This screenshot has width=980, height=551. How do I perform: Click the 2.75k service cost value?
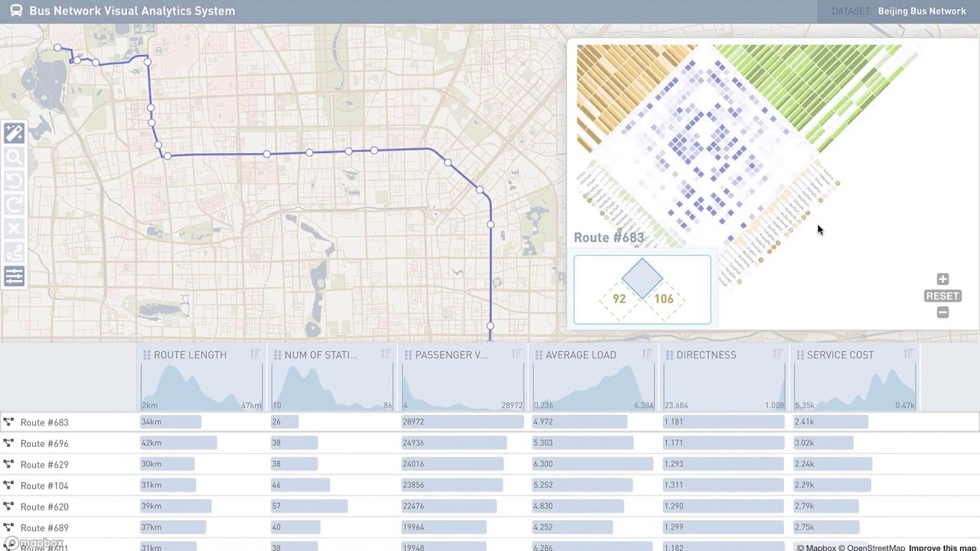pyautogui.click(x=804, y=527)
